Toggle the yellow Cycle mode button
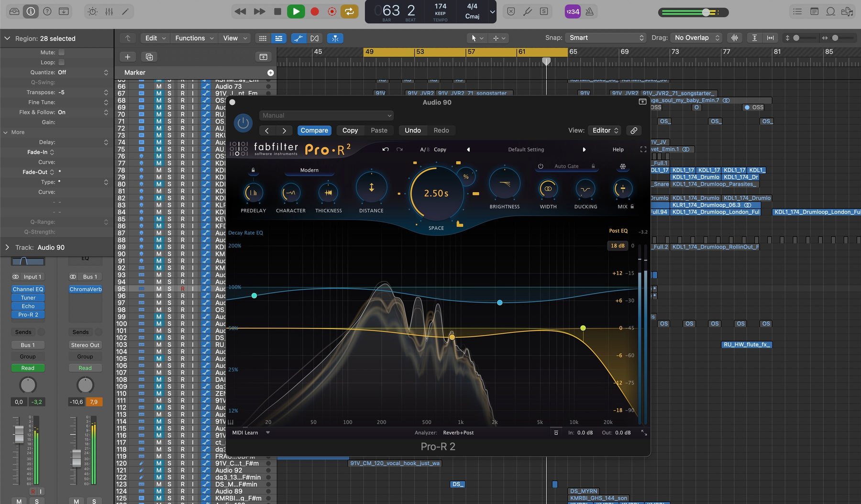Screen dimensions: 861x504 coord(350,11)
